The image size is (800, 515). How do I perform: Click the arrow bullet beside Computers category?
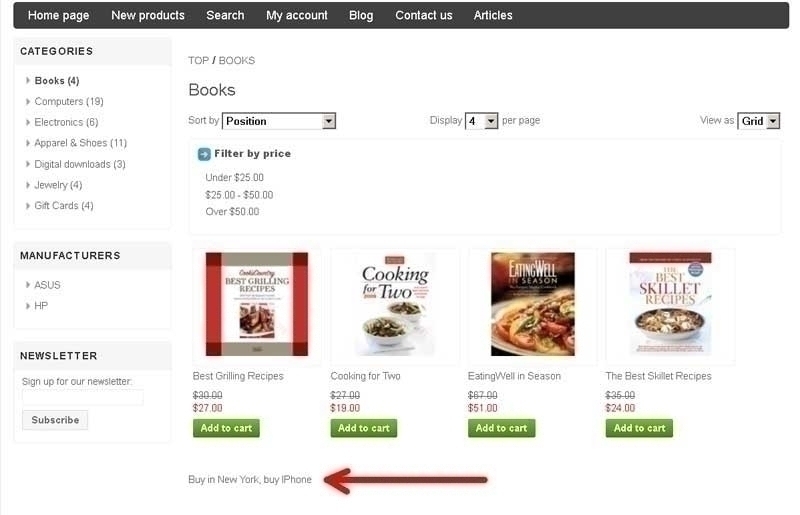click(x=28, y=102)
